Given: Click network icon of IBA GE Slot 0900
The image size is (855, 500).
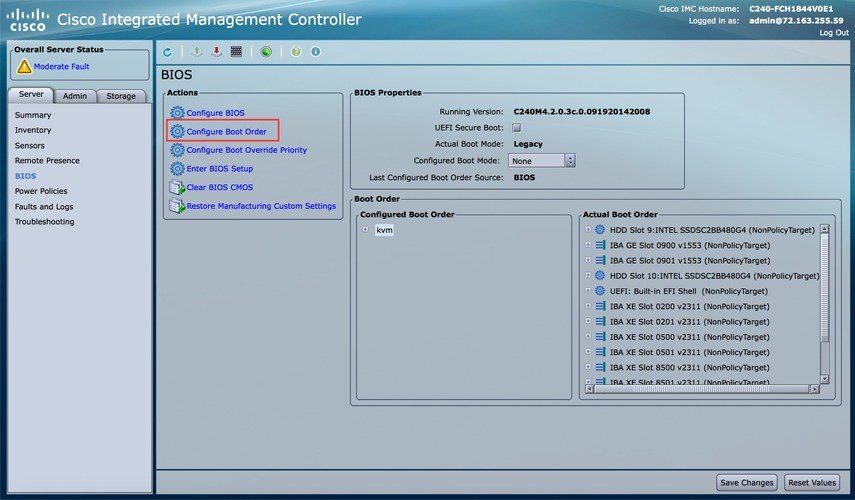Looking at the screenshot, I should [x=600, y=245].
